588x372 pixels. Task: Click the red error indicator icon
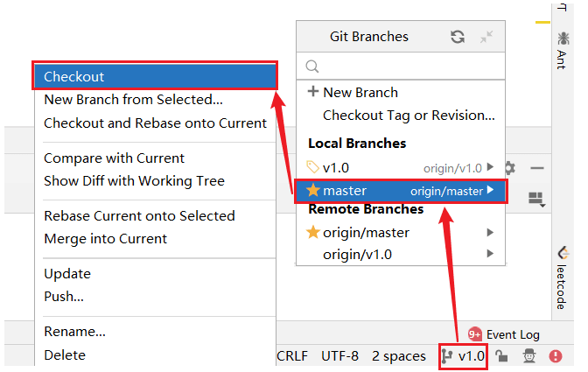coord(556,356)
